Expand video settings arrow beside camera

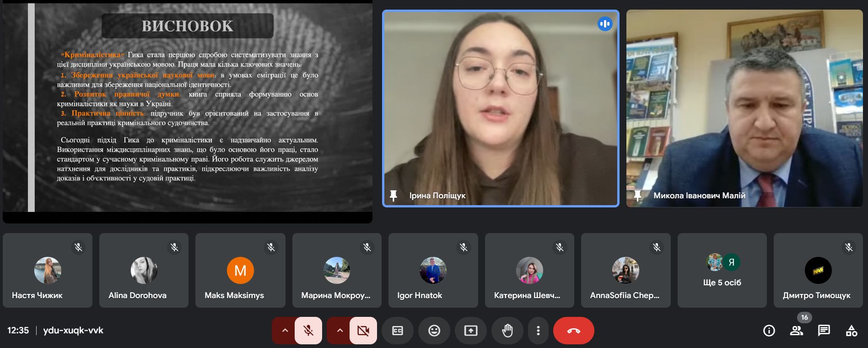pyautogui.click(x=340, y=330)
